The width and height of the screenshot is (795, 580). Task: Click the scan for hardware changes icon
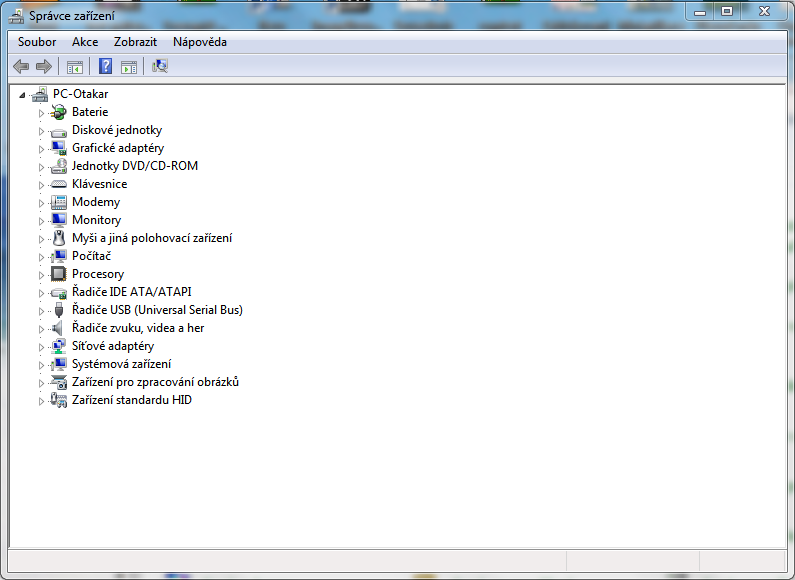[160, 66]
